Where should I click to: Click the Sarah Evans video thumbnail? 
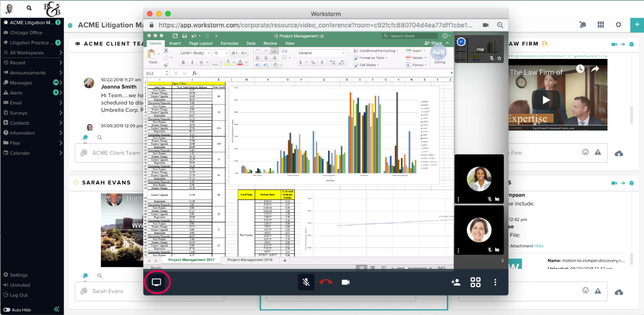coord(122,230)
